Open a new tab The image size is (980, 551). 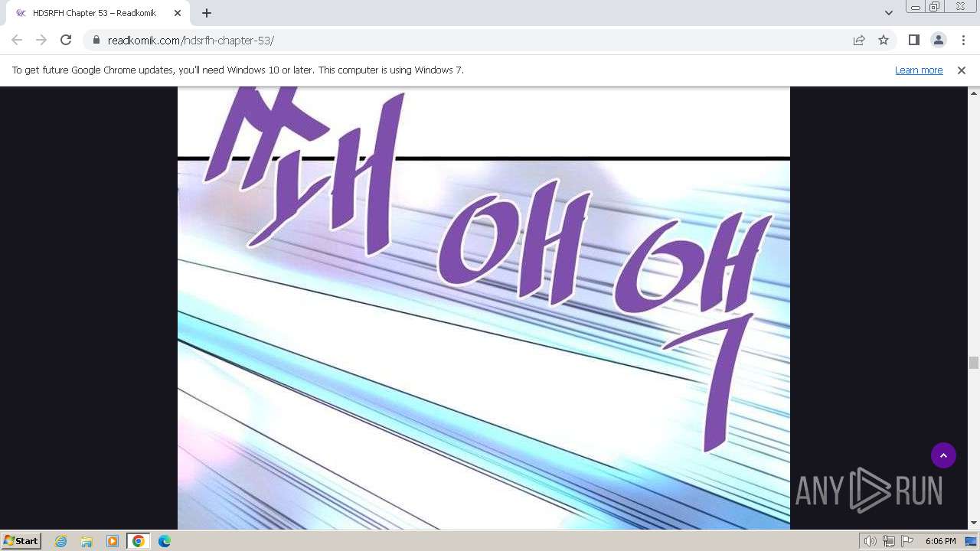tap(207, 13)
